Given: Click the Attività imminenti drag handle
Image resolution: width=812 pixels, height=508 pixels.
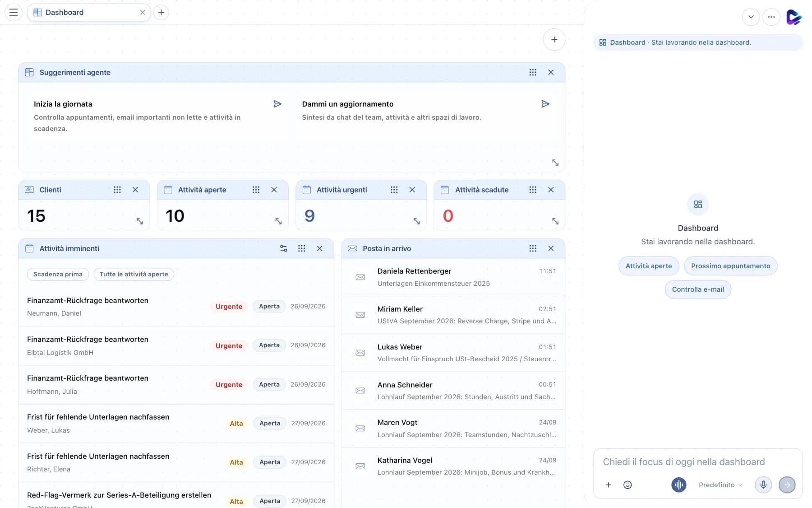Looking at the screenshot, I should tap(302, 248).
